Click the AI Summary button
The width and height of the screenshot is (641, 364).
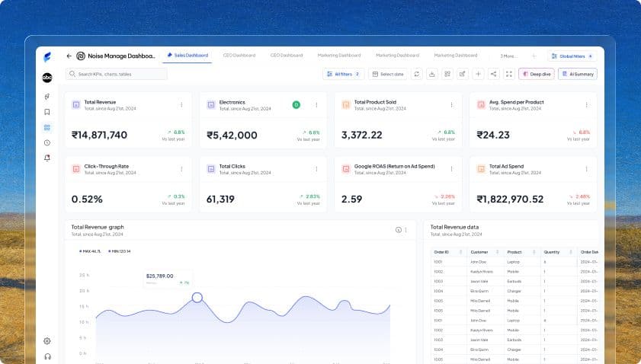[x=578, y=74]
